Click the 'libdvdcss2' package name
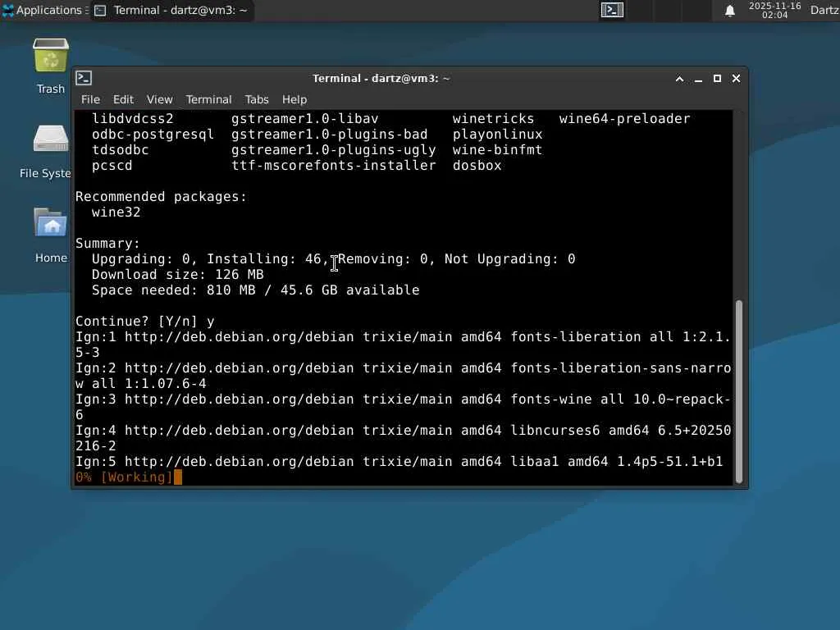The image size is (840, 630). 132,119
